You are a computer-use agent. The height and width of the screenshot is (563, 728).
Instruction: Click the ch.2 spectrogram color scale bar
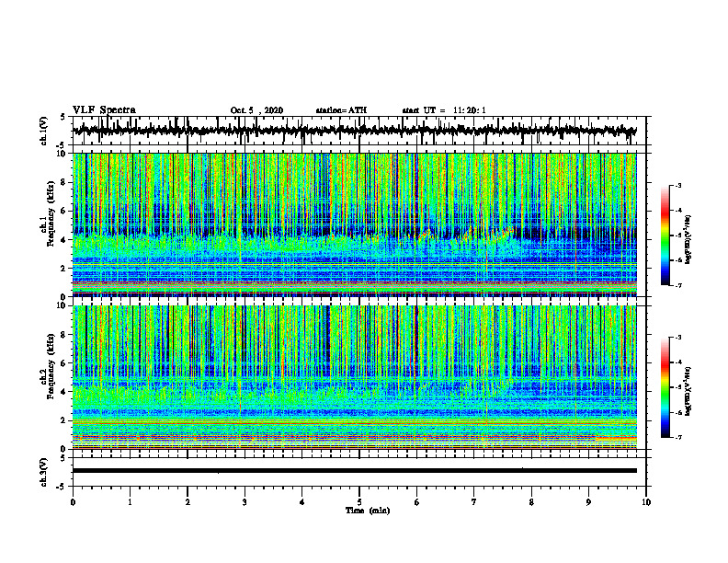[665, 387]
